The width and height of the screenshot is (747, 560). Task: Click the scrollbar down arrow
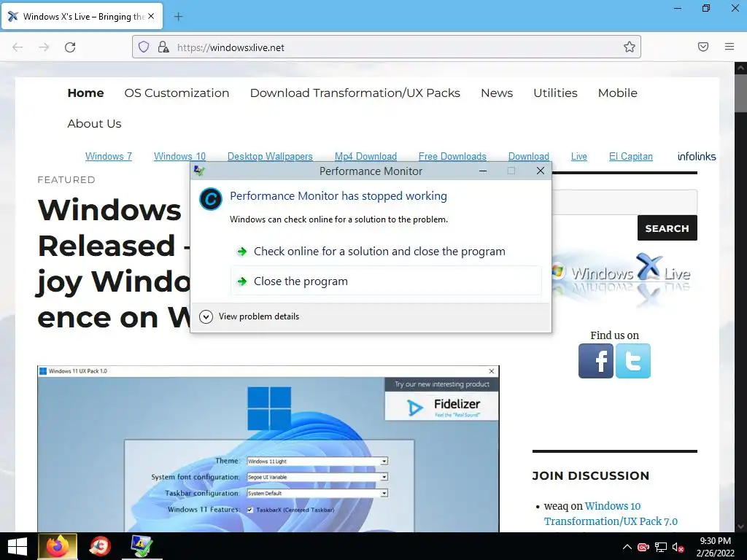pyautogui.click(x=740, y=526)
